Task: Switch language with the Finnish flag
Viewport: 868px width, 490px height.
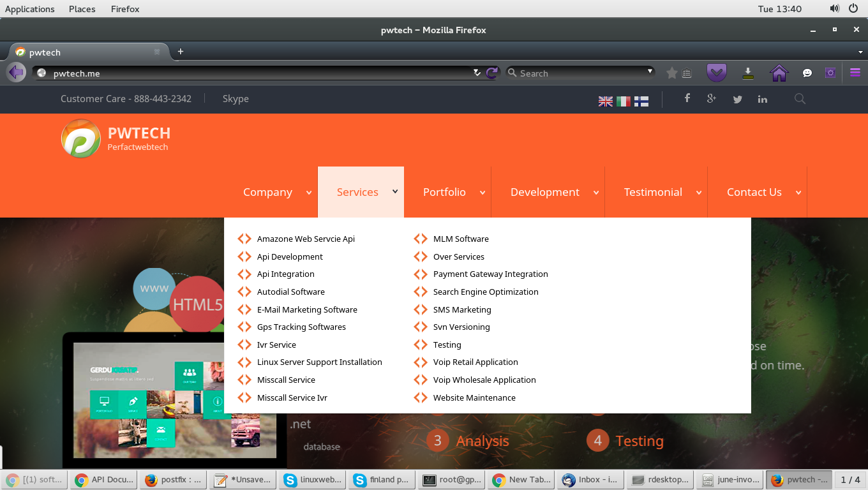Action: point(641,101)
